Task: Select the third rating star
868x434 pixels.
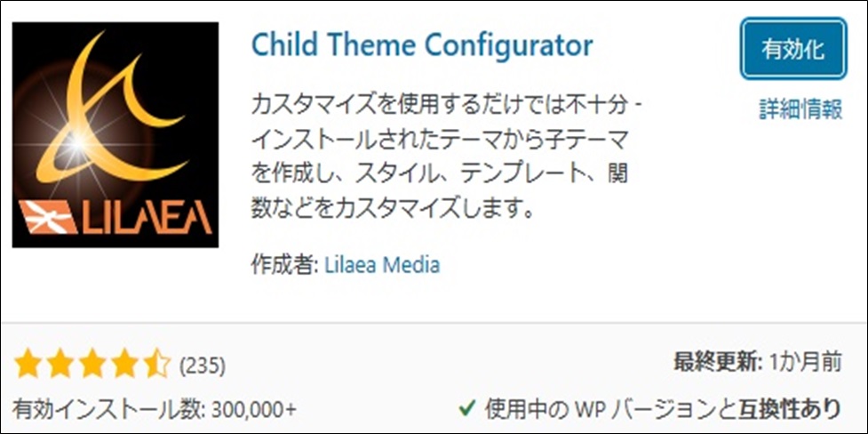Action: coord(92,364)
